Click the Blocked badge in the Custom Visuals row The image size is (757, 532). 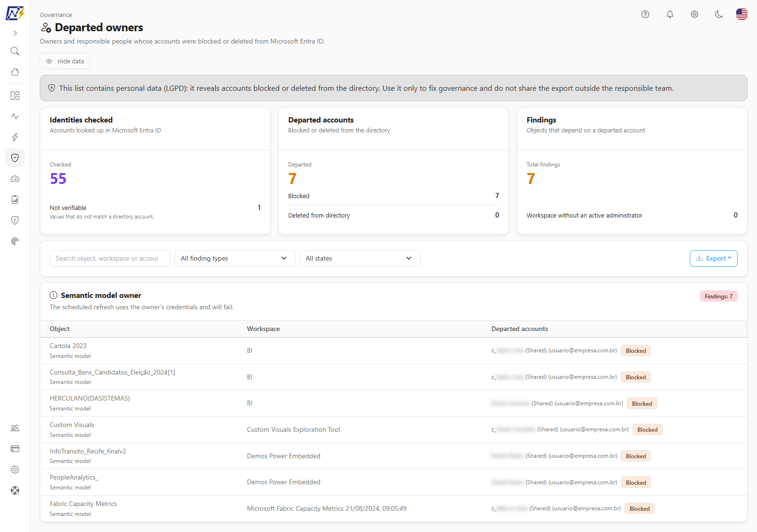click(647, 430)
